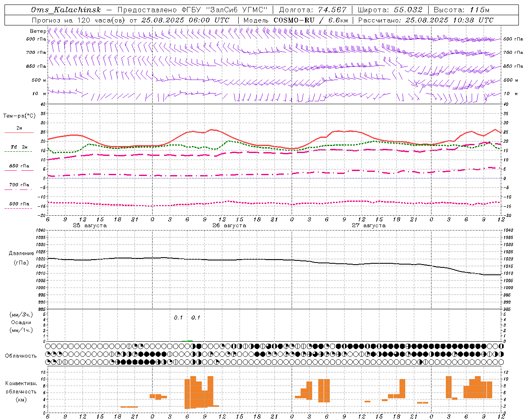Click the 'Тем-ра(°C)' axis label
The height and width of the screenshot is (420, 525).
20,116
